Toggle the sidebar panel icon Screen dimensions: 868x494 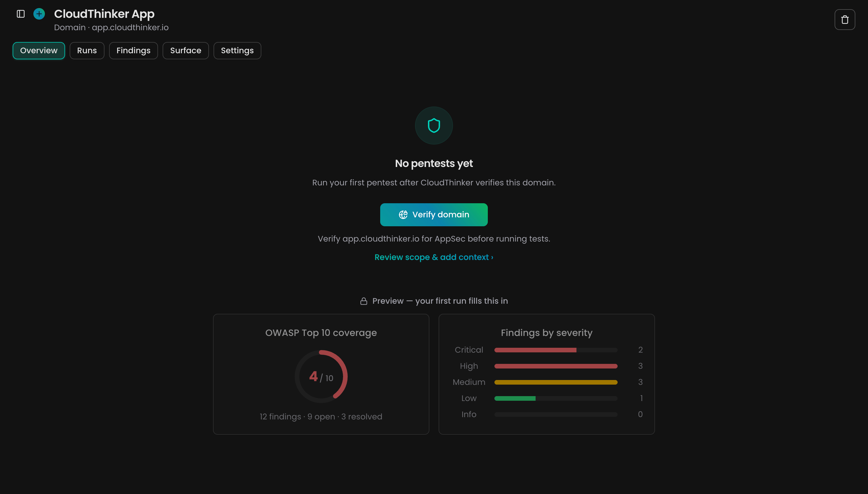pos(21,14)
